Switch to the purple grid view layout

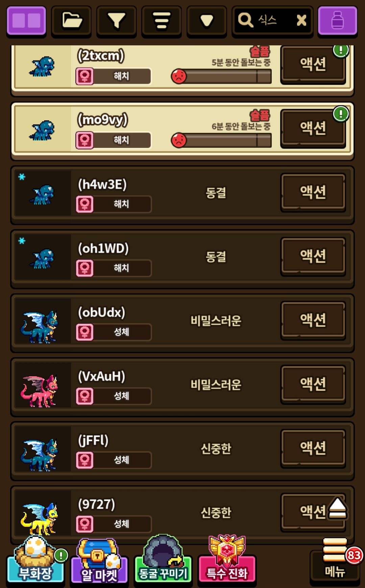pyautogui.click(x=26, y=21)
